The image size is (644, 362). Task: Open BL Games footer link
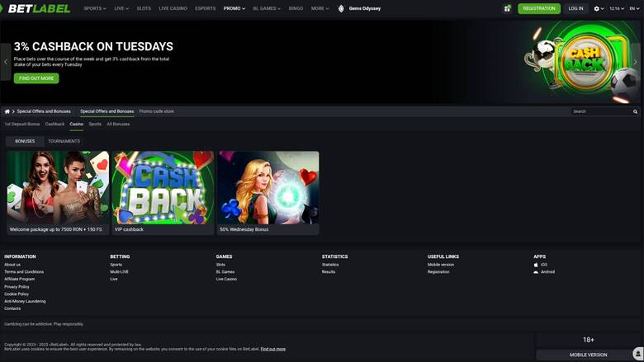[x=225, y=272]
